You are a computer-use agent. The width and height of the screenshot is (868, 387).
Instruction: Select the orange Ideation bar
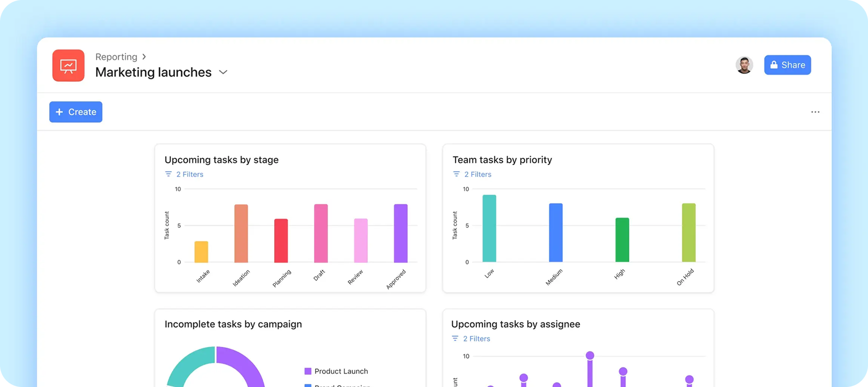coord(241,233)
